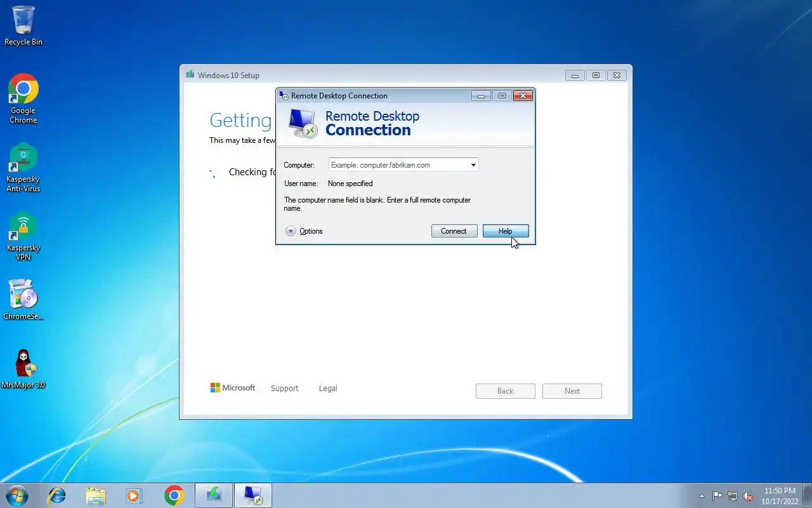
Task: Close the Windows 10 Setup window
Action: click(x=617, y=76)
